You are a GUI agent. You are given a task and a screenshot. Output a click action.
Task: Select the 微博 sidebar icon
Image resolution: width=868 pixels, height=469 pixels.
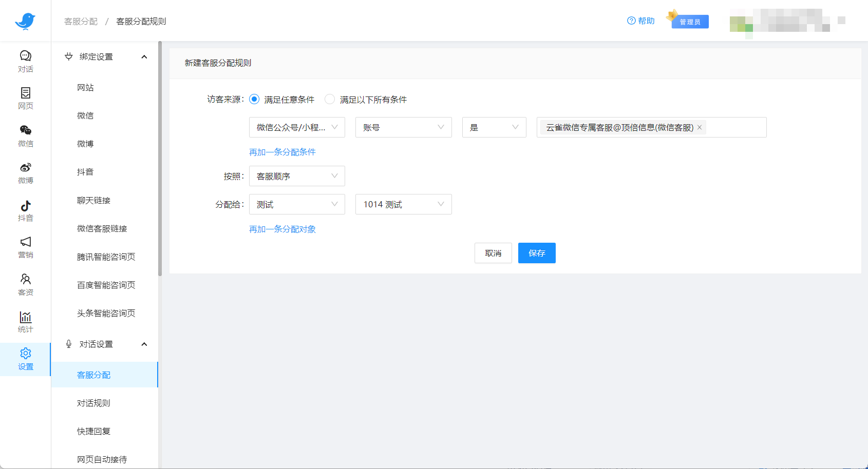(25, 171)
